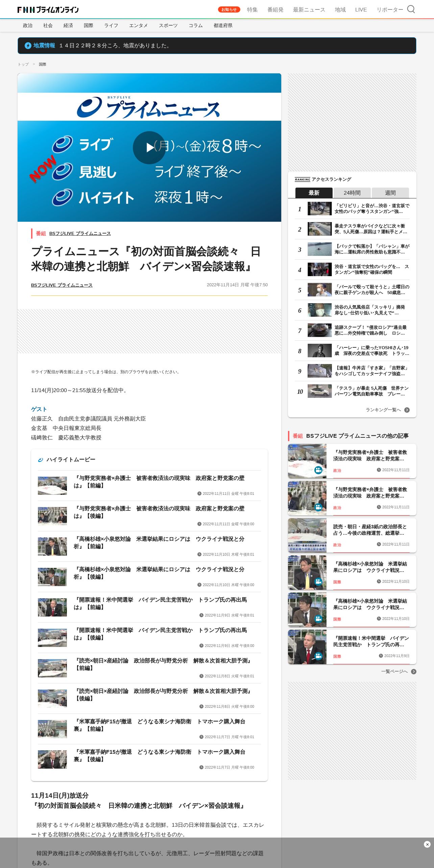Click the ランキング一覧へ arrow icon
This screenshot has height=868, width=434.
pyautogui.click(x=407, y=410)
